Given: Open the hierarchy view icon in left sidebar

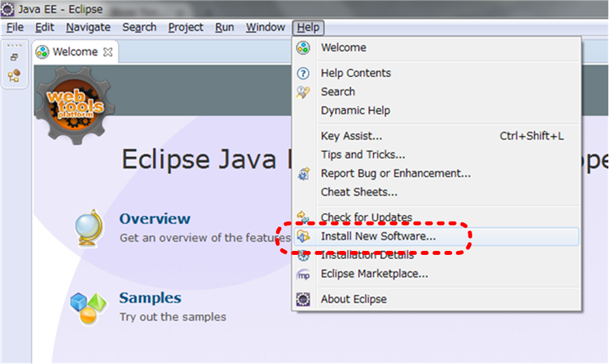Looking at the screenshot, I should coord(14,75).
